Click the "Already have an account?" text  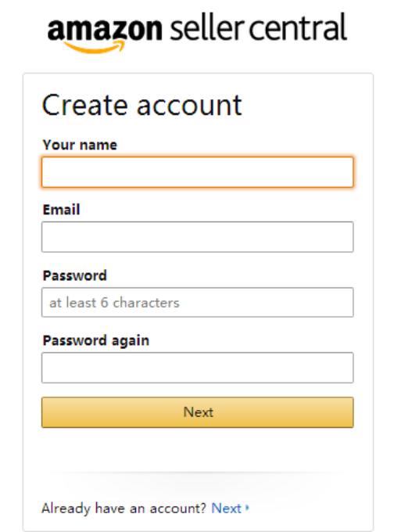pyautogui.click(x=124, y=509)
